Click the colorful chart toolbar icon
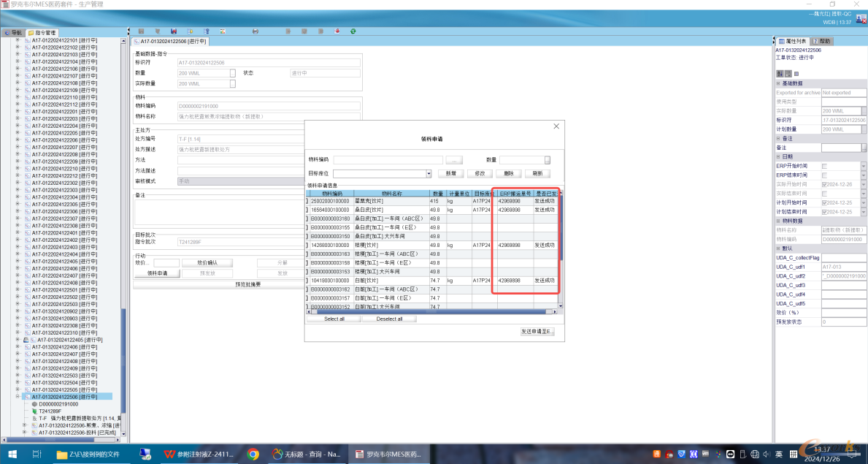The width and height of the screenshot is (868, 464). point(223,31)
